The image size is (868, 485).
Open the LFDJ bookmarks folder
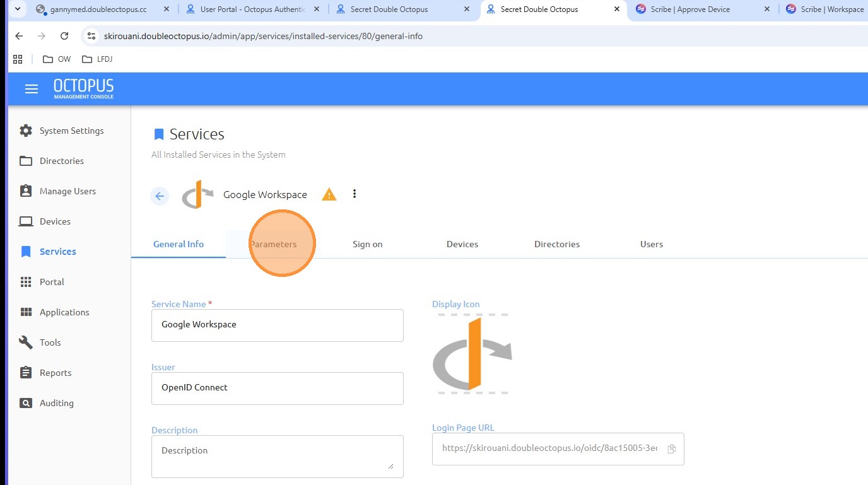pos(97,59)
